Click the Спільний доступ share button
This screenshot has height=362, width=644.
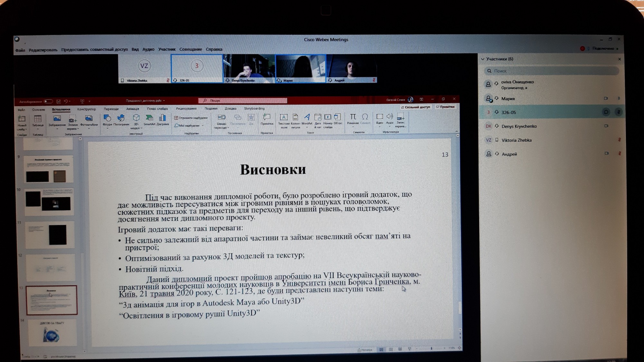point(416,107)
